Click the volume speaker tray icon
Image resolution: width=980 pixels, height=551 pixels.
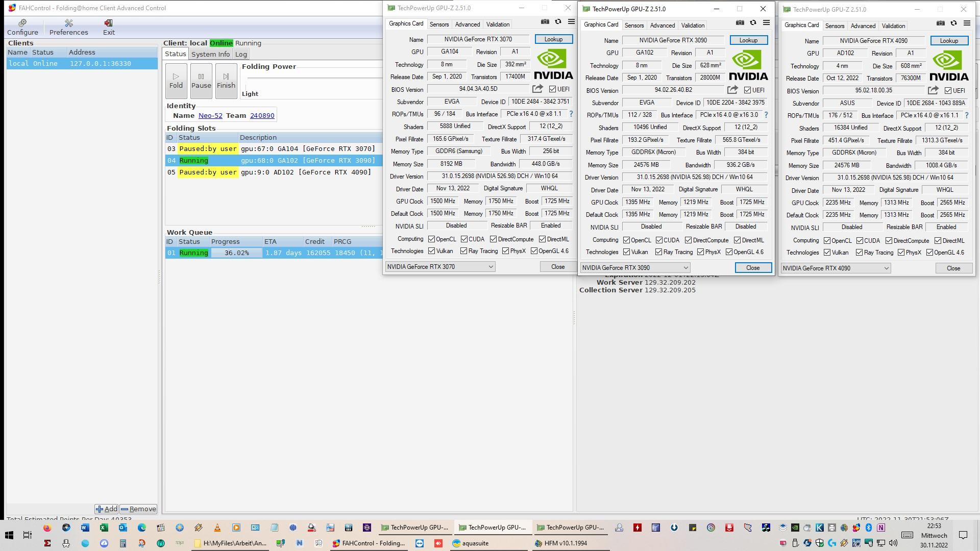click(893, 543)
